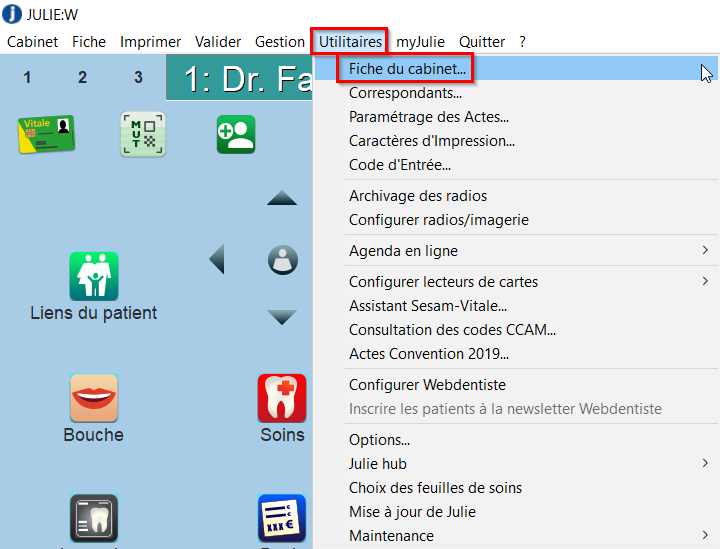The height and width of the screenshot is (549, 720).
Task: Click the up arrow navigation triangle
Action: [282, 198]
